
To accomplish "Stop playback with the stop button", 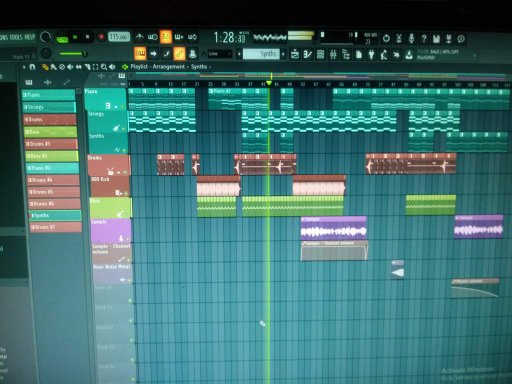I will (88, 37).
